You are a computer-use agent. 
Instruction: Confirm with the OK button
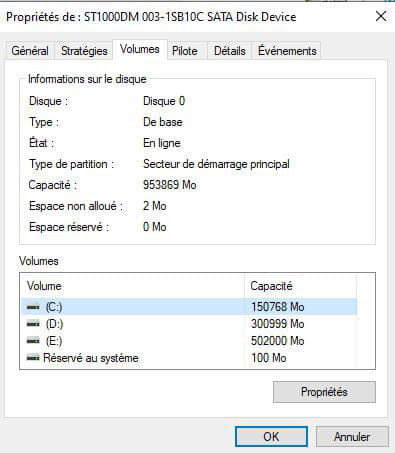coord(271,436)
